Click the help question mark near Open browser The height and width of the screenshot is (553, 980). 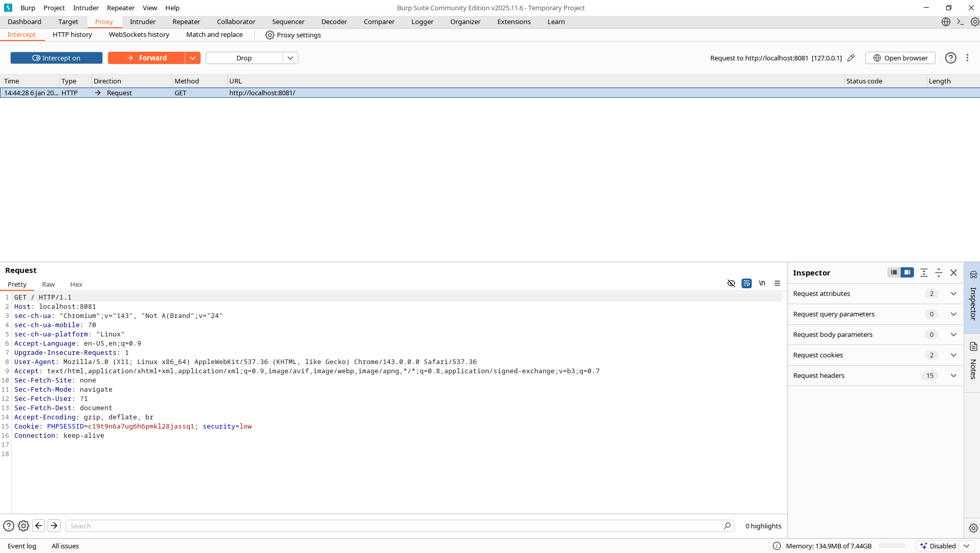point(950,58)
